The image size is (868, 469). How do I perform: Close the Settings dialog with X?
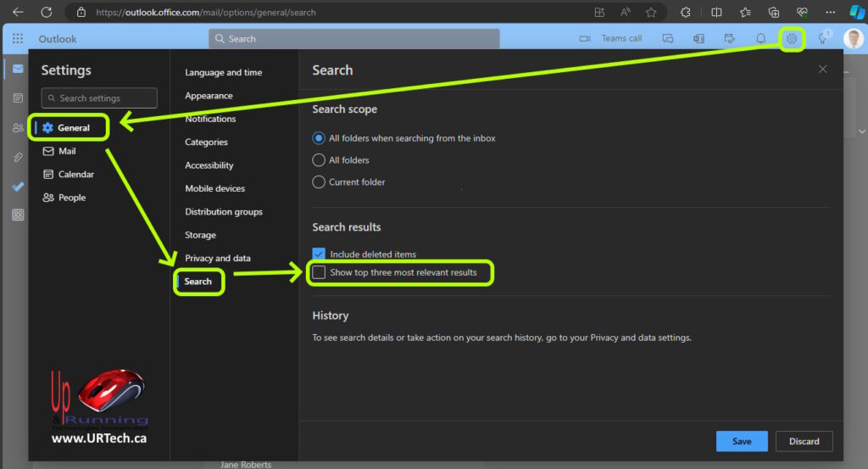pyautogui.click(x=822, y=70)
